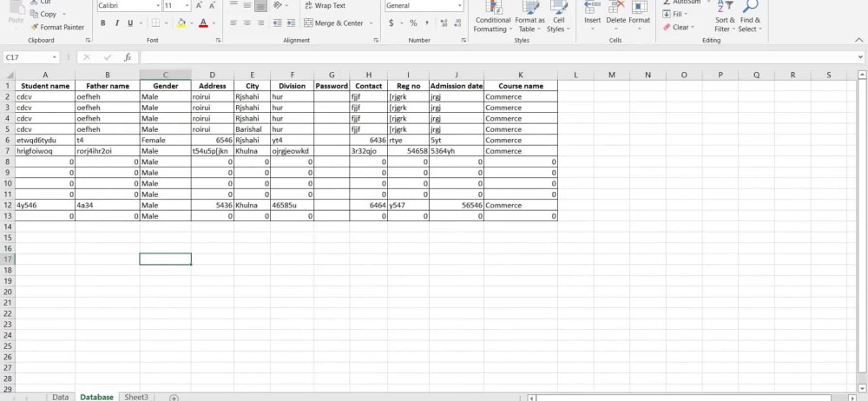868x401 pixels.
Task: Open the Font dialog launcher
Action: point(218,41)
